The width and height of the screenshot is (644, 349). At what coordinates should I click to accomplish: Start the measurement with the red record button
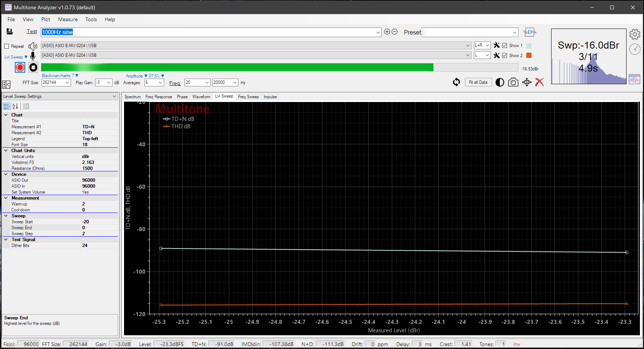click(20, 67)
